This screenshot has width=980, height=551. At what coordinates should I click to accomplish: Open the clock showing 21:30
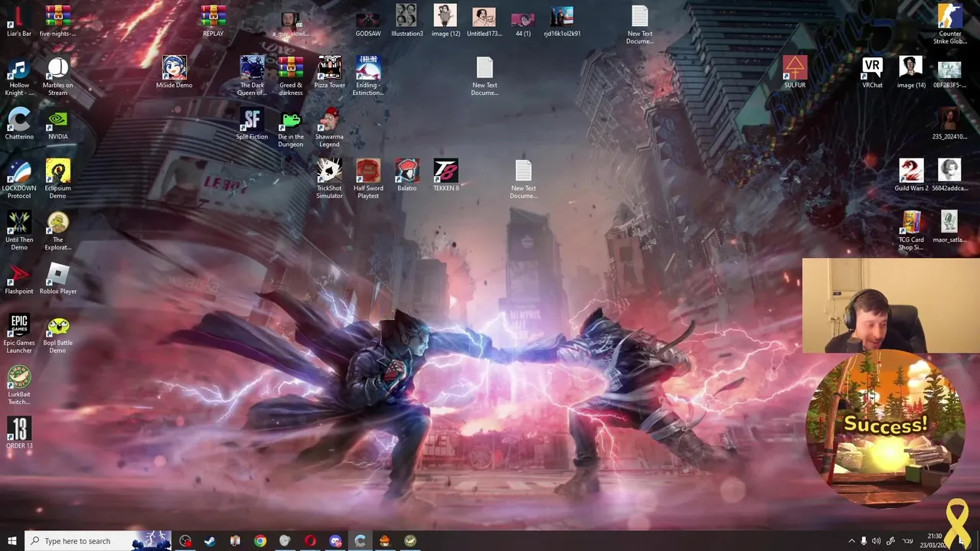pyautogui.click(x=935, y=540)
